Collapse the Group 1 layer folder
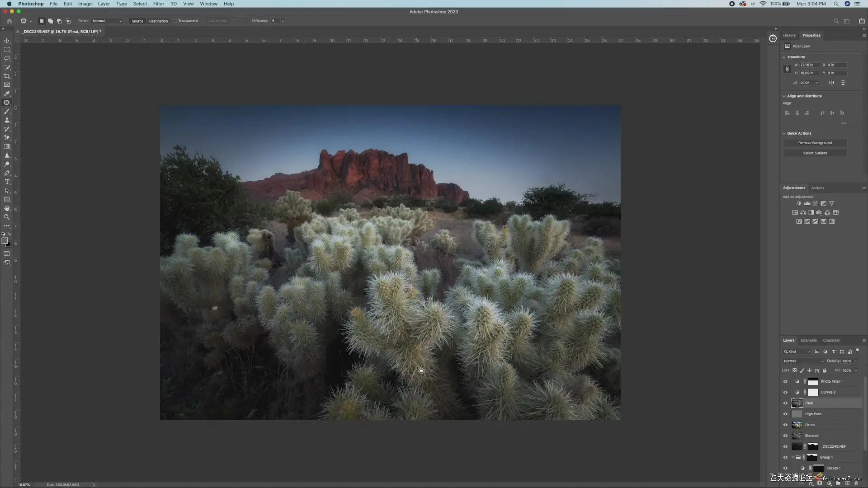Screen dimensions: 868x488 [x=793, y=457]
